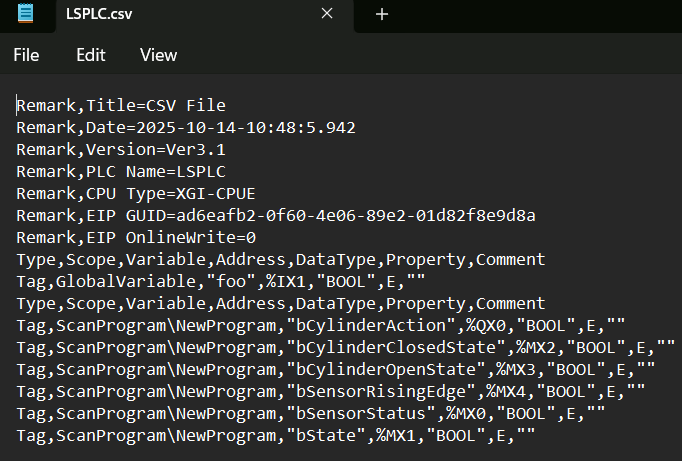Open the View menu
The image size is (682, 461).
[x=158, y=56]
